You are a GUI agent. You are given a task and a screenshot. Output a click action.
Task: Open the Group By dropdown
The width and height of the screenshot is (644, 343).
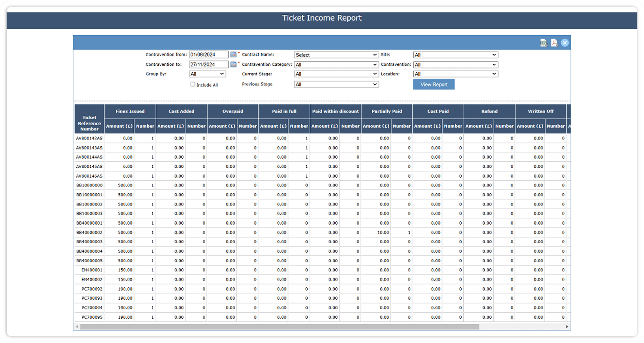coord(207,74)
